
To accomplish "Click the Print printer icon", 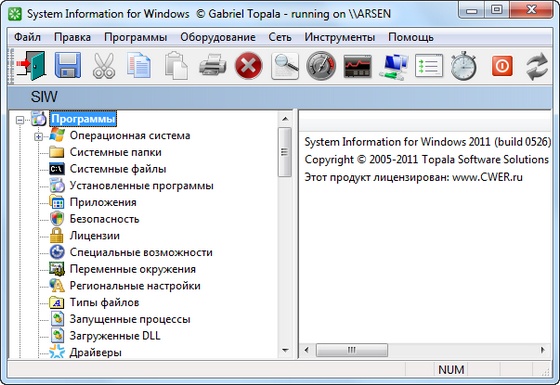I will pyautogui.click(x=212, y=65).
